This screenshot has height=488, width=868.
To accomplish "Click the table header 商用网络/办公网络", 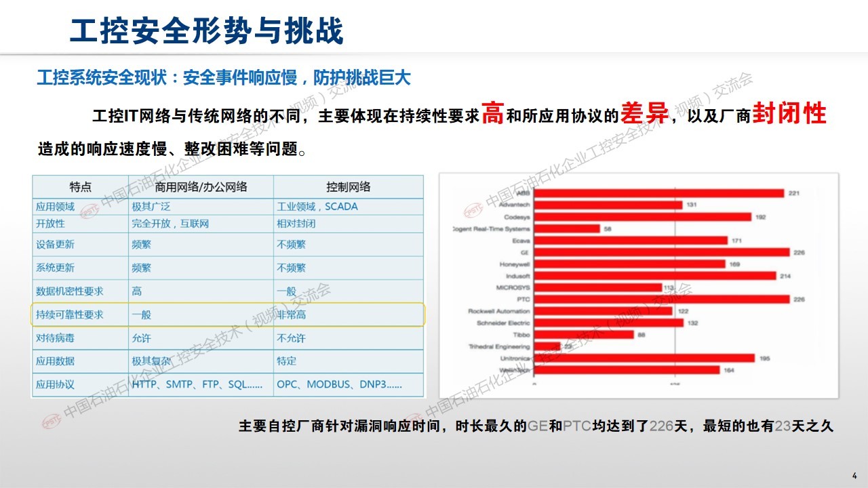I will [x=201, y=187].
